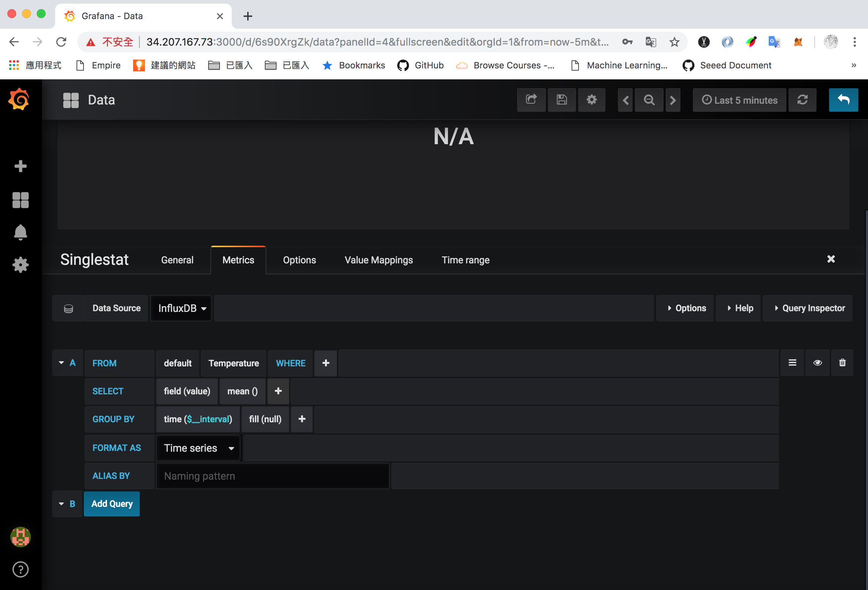Screen dimensions: 868x590
Task: Delete query A with the trash icon
Action: click(842, 363)
